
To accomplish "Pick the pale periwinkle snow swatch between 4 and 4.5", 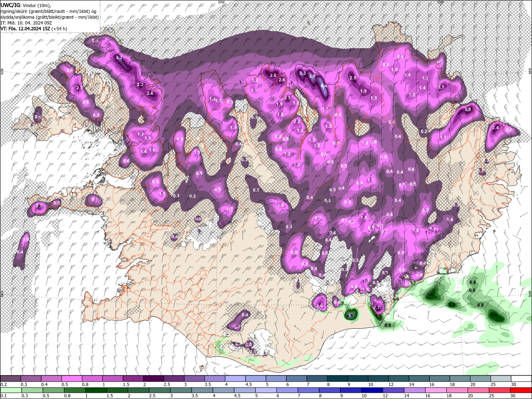I will (235, 379).
